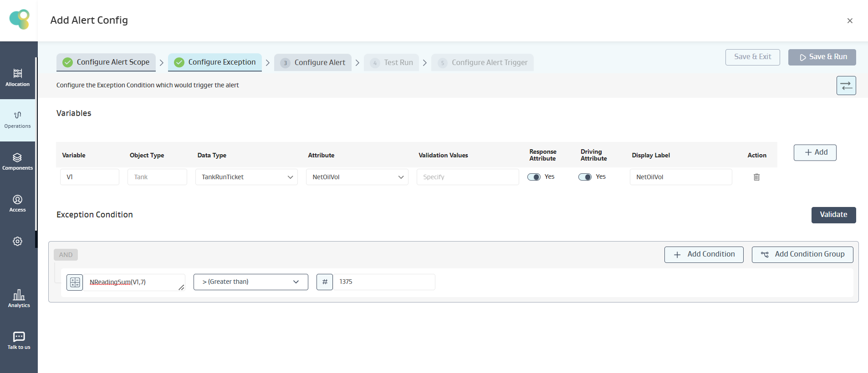Go to Components in the sidebar
Screen dimensions: 868x373
point(17,161)
